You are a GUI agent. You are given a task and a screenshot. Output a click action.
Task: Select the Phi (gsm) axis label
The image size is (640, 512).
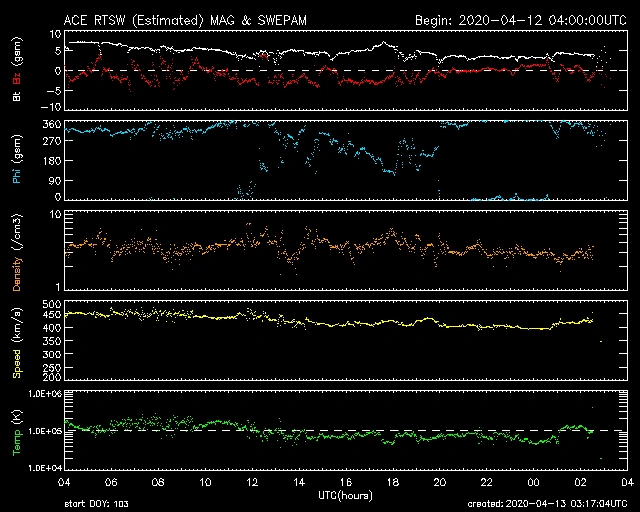[17, 161]
